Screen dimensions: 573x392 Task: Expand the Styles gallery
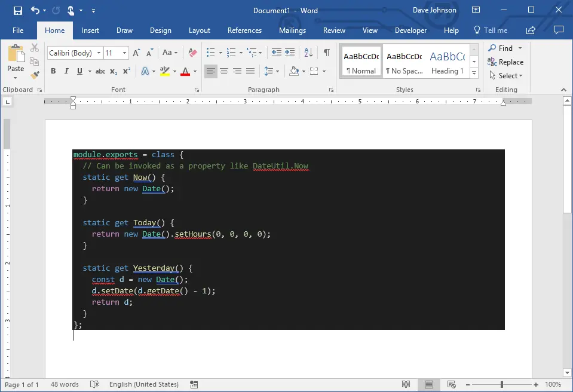(x=474, y=73)
